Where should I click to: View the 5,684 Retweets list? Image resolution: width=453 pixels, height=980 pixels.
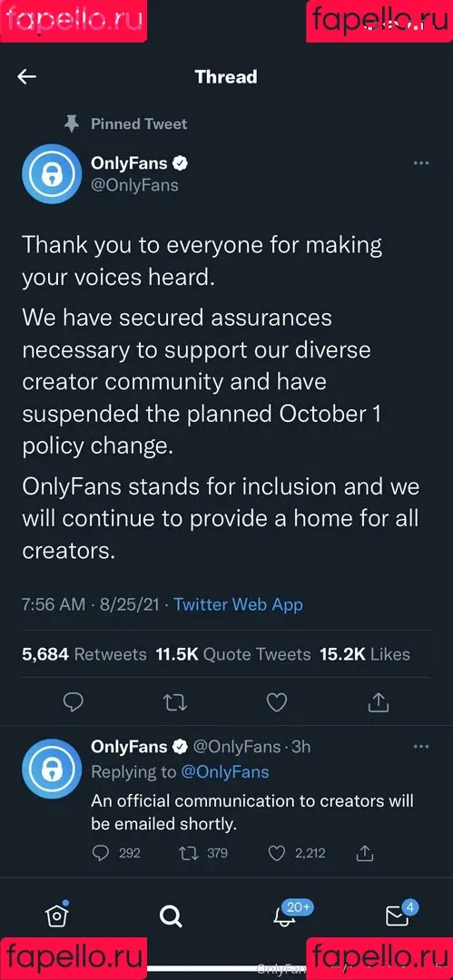pyautogui.click(x=84, y=654)
